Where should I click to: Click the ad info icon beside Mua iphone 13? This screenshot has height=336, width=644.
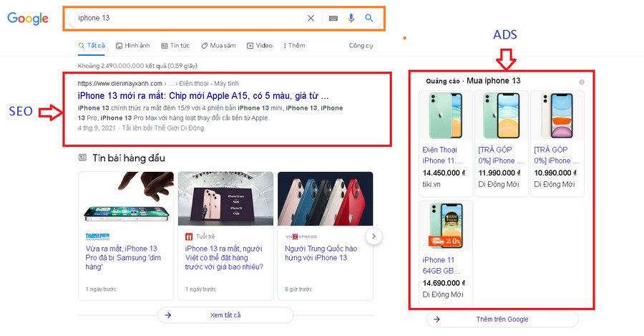point(582,82)
